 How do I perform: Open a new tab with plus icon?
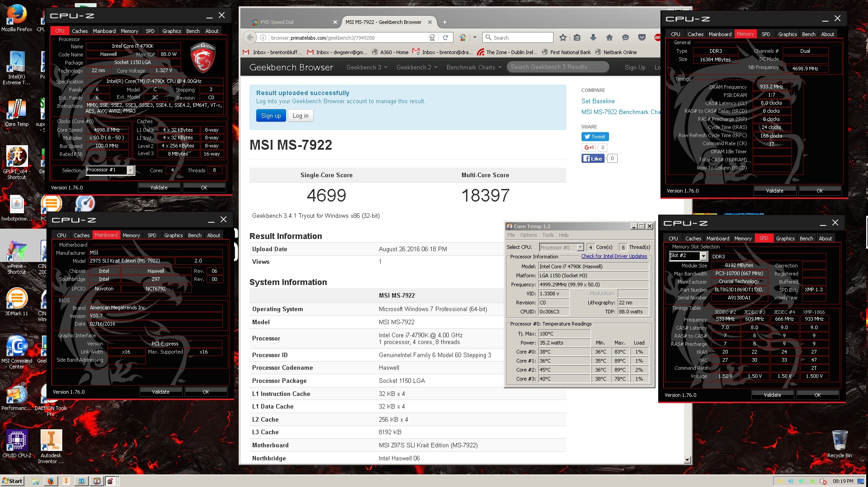445,22
